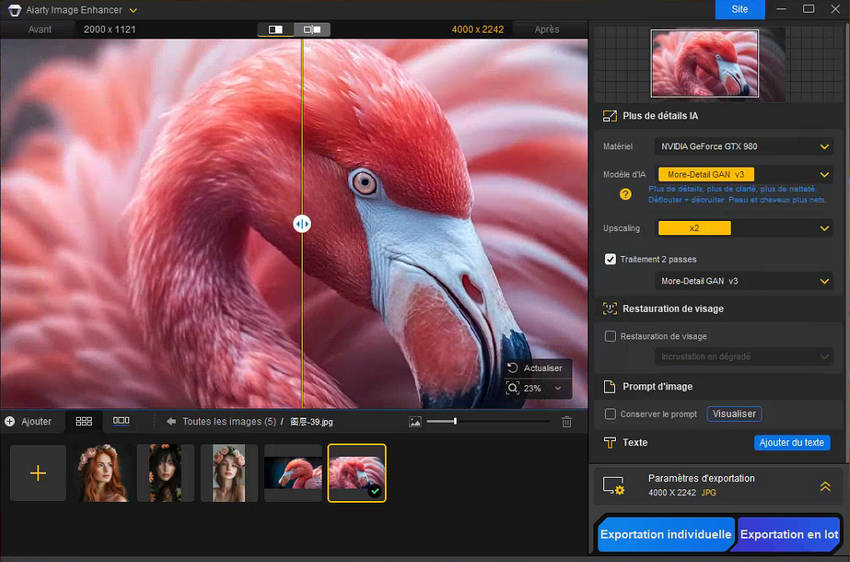Enable Conserver le prompt checkbox

coord(610,414)
